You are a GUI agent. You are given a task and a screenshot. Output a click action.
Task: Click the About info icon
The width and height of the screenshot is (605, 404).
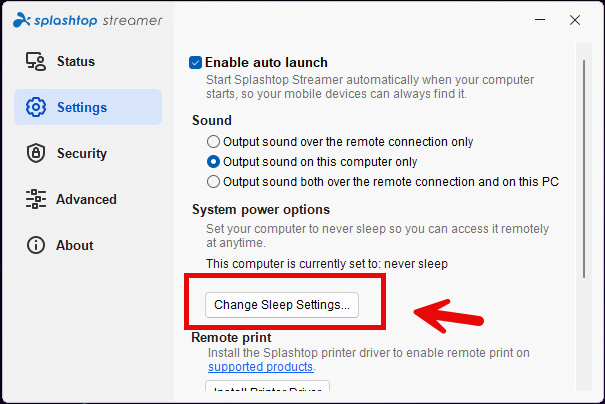(36, 246)
